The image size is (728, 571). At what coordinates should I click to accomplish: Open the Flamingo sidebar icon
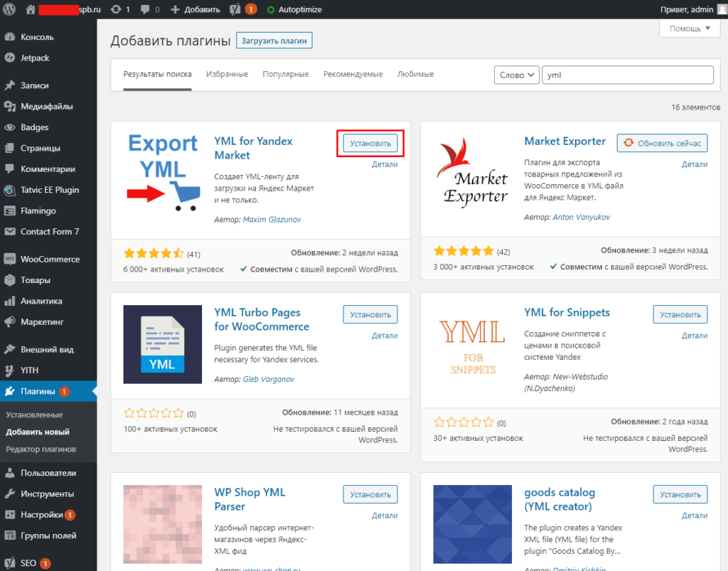click(10, 210)
